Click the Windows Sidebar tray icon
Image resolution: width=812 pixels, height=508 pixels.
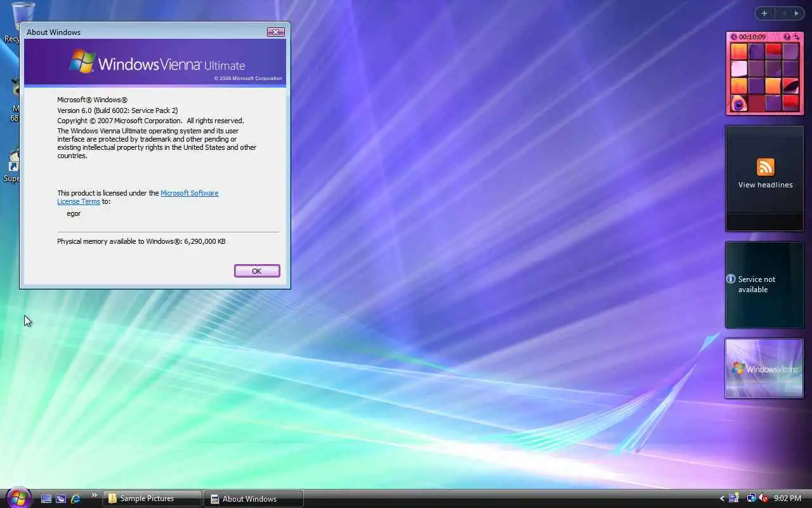tap(734, 498)
